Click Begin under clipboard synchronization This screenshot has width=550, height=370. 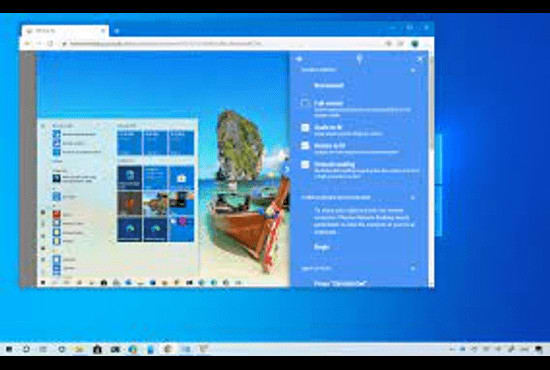[321, 247]
